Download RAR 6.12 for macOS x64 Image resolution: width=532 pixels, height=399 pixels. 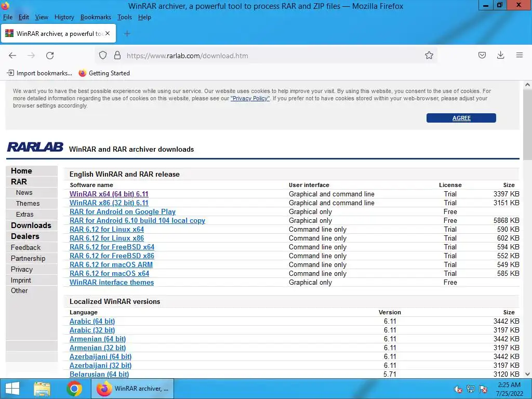(x=109, y=273)
